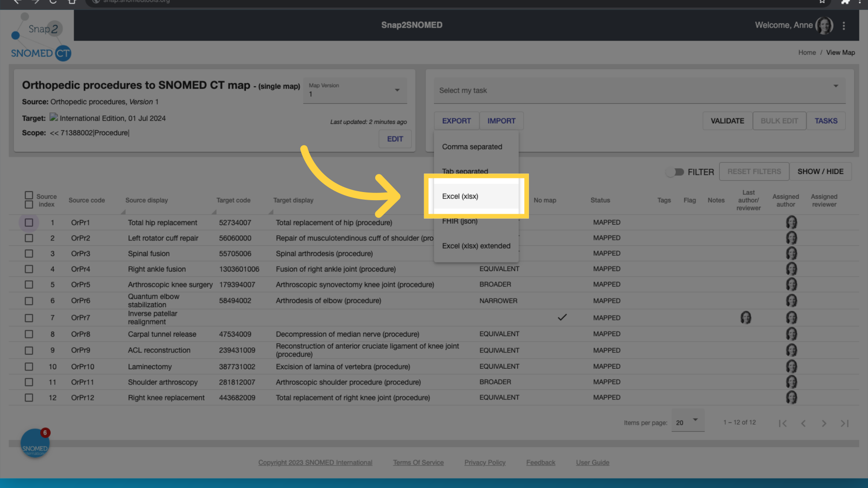
Task: Choose Tab separated export option
Action: [x=476, y=171]
